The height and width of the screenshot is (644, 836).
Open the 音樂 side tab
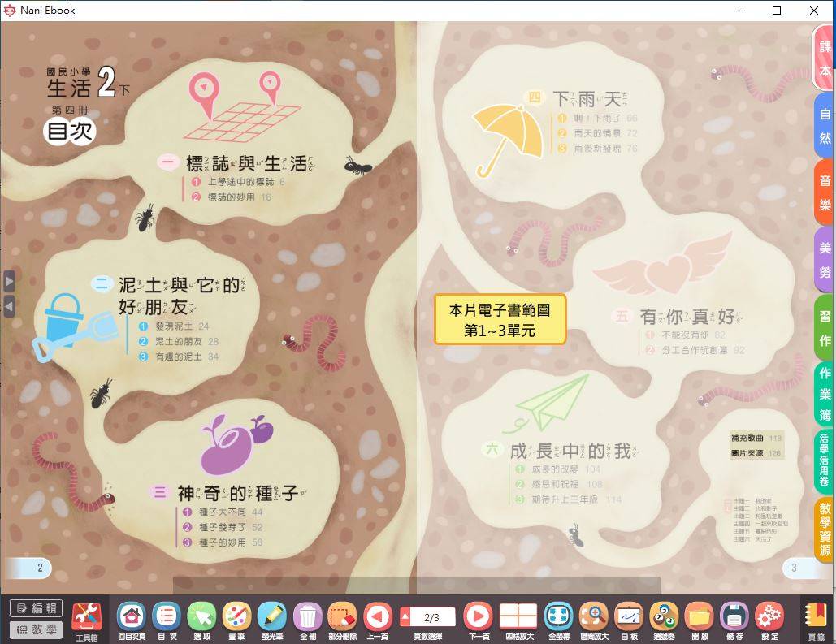click(x=825, y=192)
